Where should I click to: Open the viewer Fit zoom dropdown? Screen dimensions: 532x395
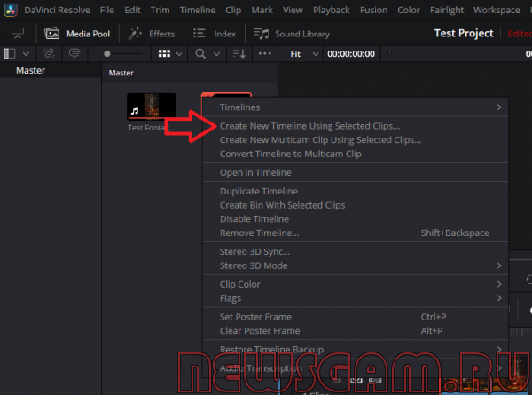tap(304, 53)
